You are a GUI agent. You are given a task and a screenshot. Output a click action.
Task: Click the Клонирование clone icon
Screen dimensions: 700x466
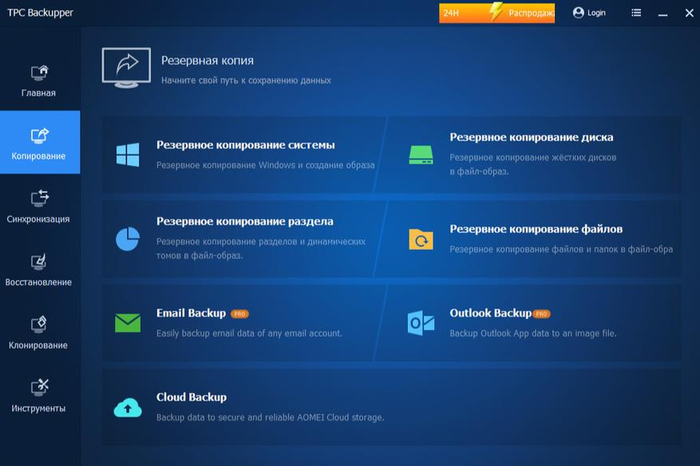click(x=39, y=326)
